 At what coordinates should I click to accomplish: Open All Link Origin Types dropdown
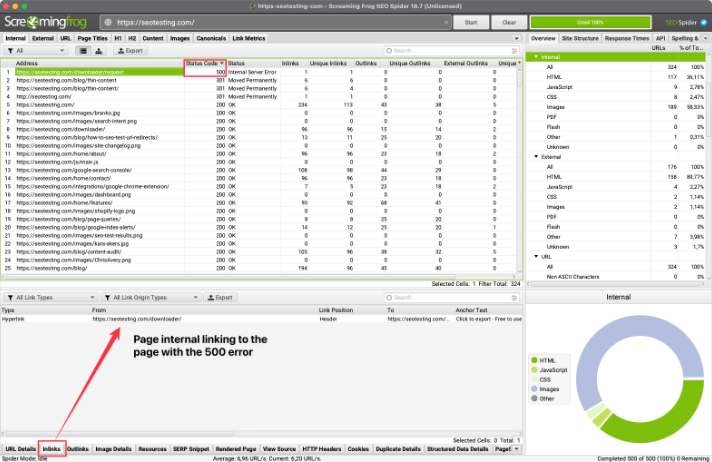pyautogui.click(x=151, y=298)
